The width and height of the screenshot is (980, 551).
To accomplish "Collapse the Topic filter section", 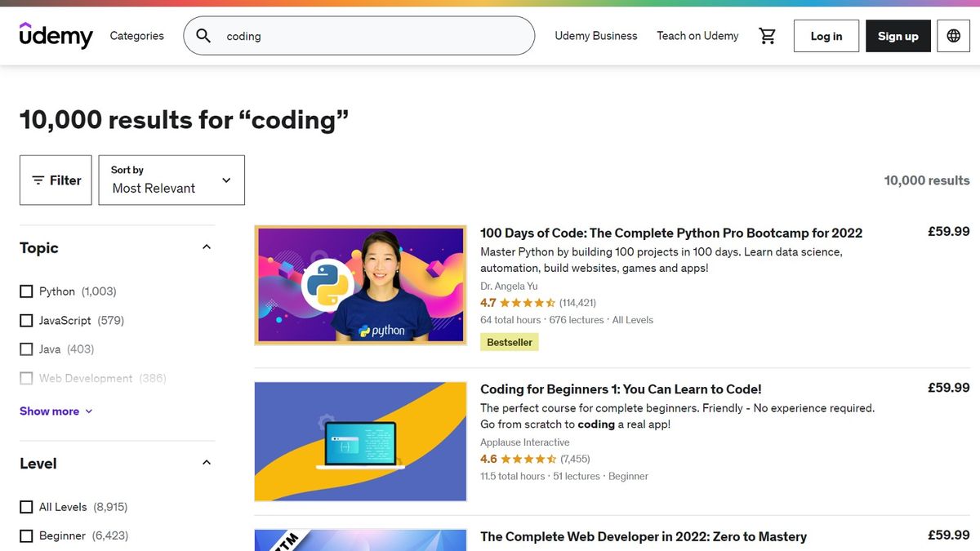I will (x=207, y=246).
